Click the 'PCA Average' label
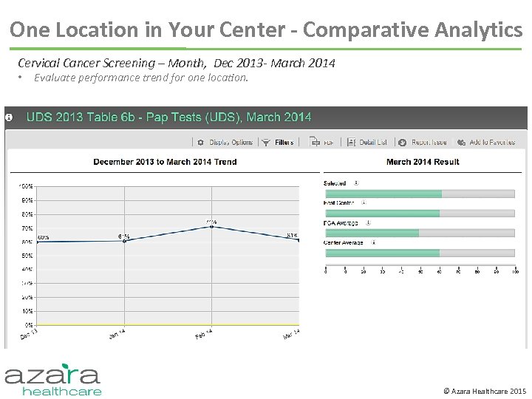The height and width of the screenshot is (399, 532). [x=341, y=223]
